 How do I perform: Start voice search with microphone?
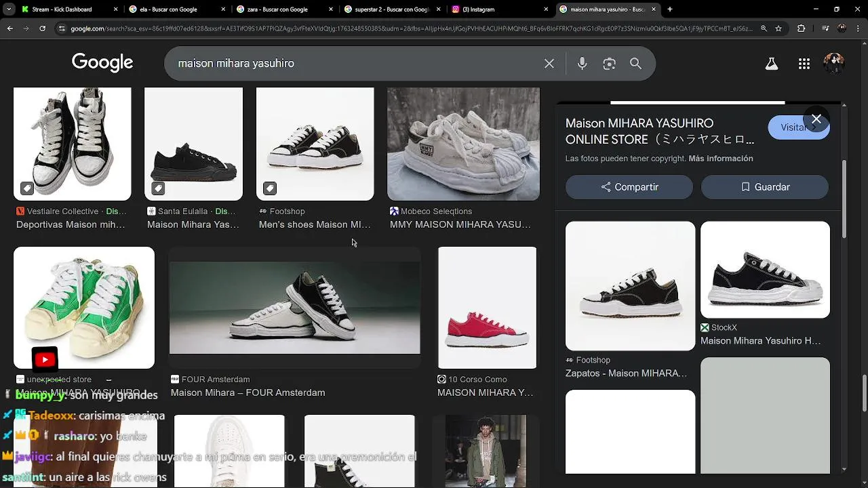(582, 63)
